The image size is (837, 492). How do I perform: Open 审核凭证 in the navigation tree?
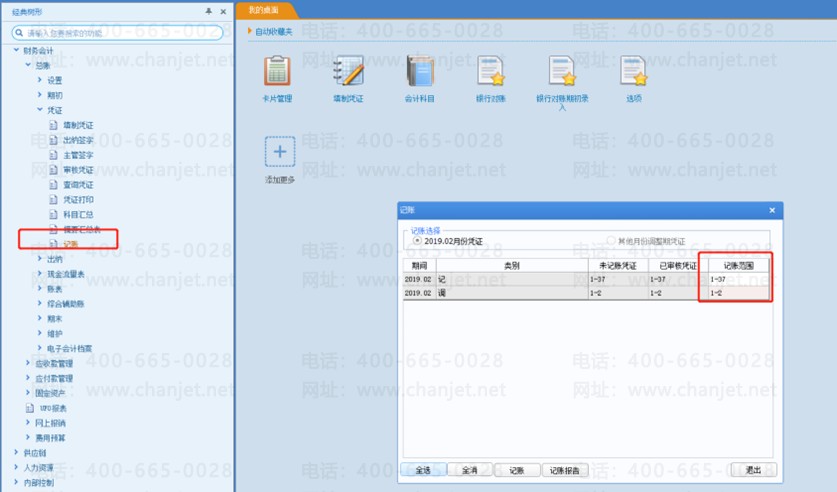(78, 170)
